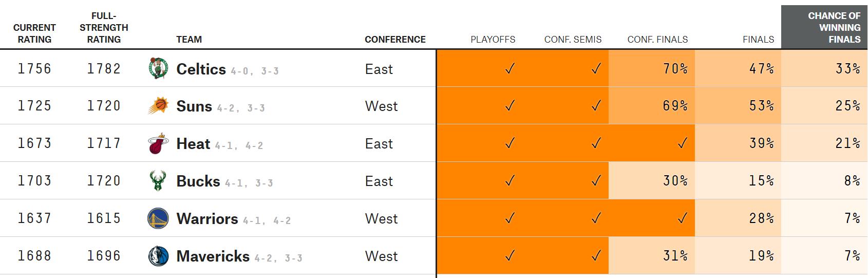868x278 pixels.
Task: Open the Mavericks team name link
Action: pos(213,256)
